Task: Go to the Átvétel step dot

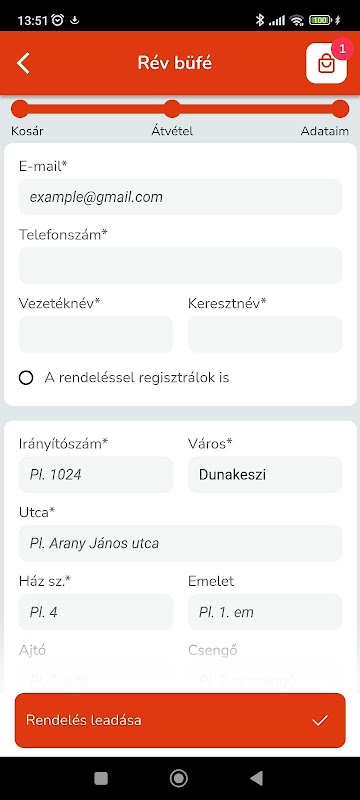Action: coord(172,109)
